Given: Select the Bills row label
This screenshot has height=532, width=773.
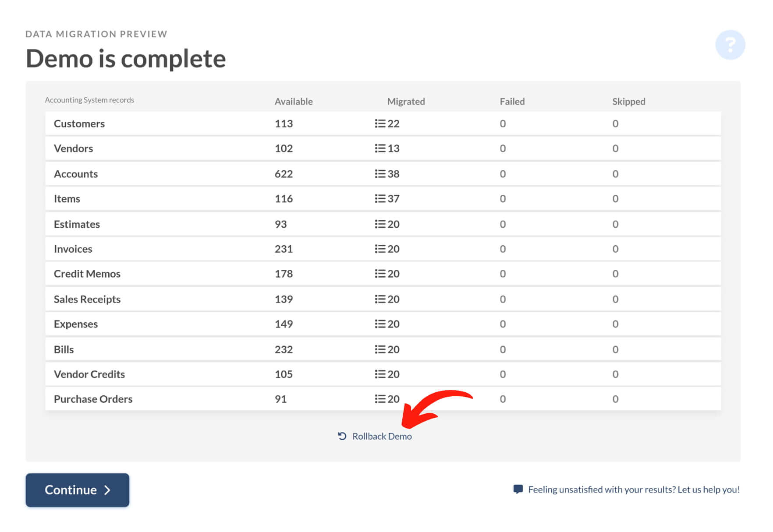Looking at the screenshot, I should coord(64,349).
